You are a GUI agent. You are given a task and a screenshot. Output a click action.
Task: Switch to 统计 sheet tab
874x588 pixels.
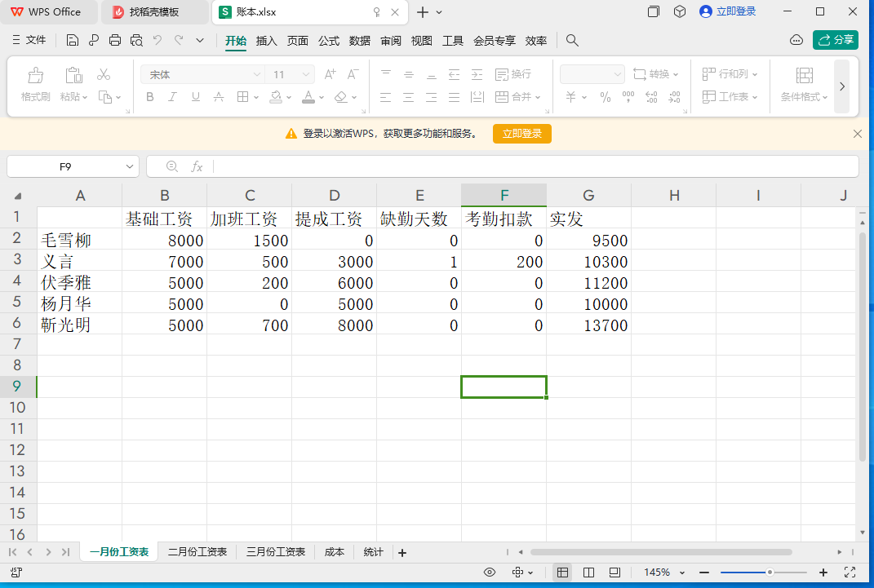[373, 552]
